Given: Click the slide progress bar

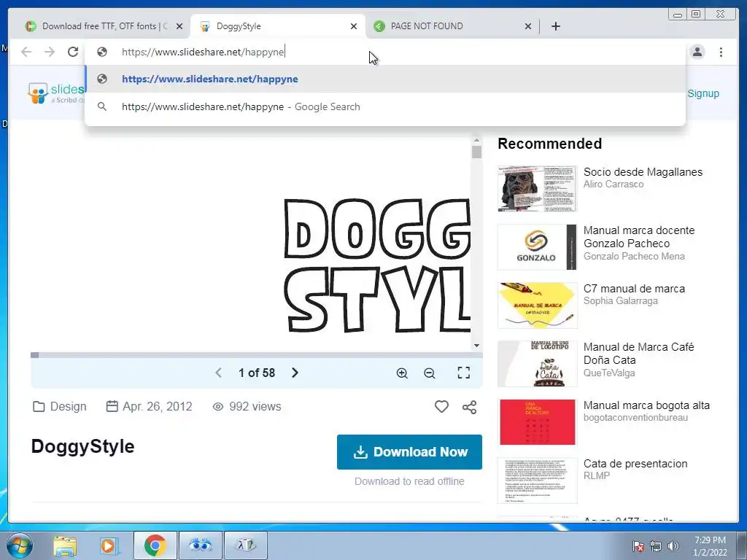Looking at the screenshot, I should [x=256, y=355].
